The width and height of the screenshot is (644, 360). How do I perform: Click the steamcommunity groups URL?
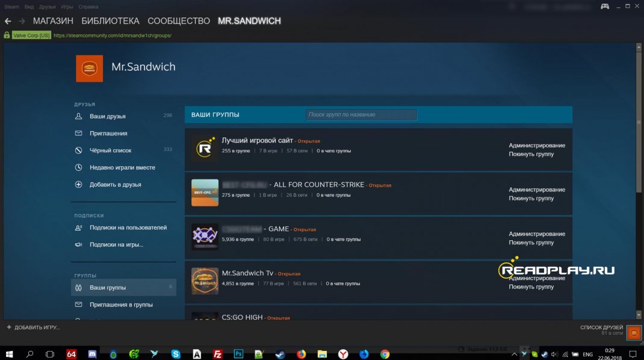(113, 36)
